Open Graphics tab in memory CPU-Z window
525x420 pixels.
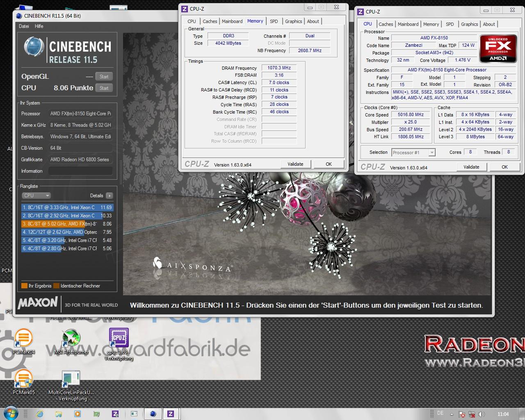294,21
